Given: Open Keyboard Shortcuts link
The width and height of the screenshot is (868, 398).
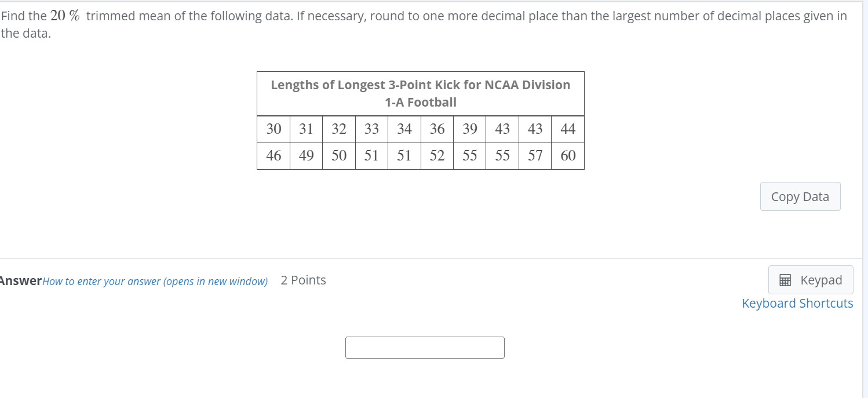Looking at the screenshot, I should coord(797,303).
